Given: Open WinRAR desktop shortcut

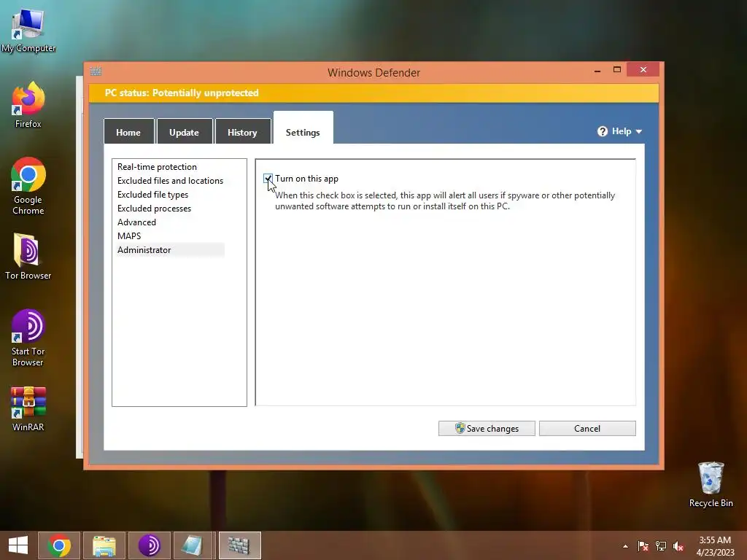Looking at the screenshot, I should click(28, 408).
